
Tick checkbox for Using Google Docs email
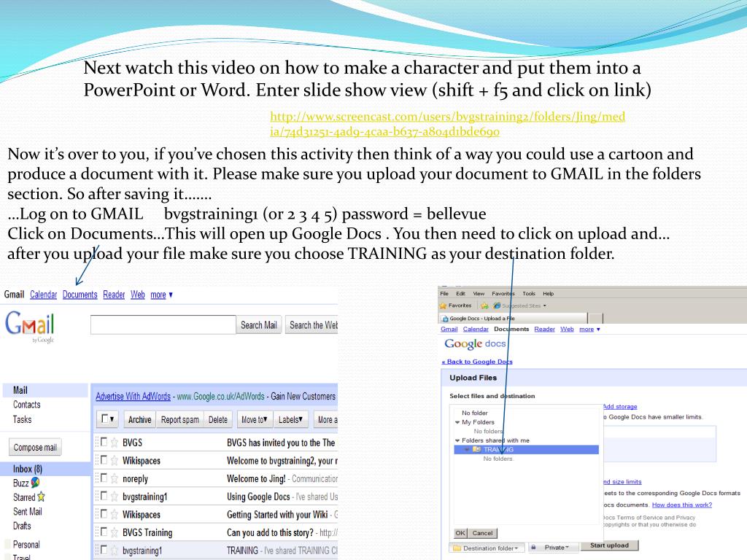click(x=104, y=496)
